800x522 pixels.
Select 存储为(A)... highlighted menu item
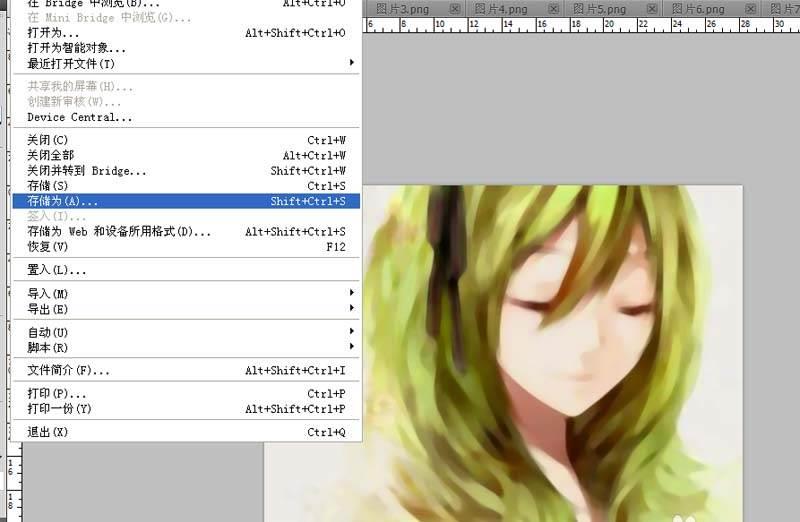[186, 201]
